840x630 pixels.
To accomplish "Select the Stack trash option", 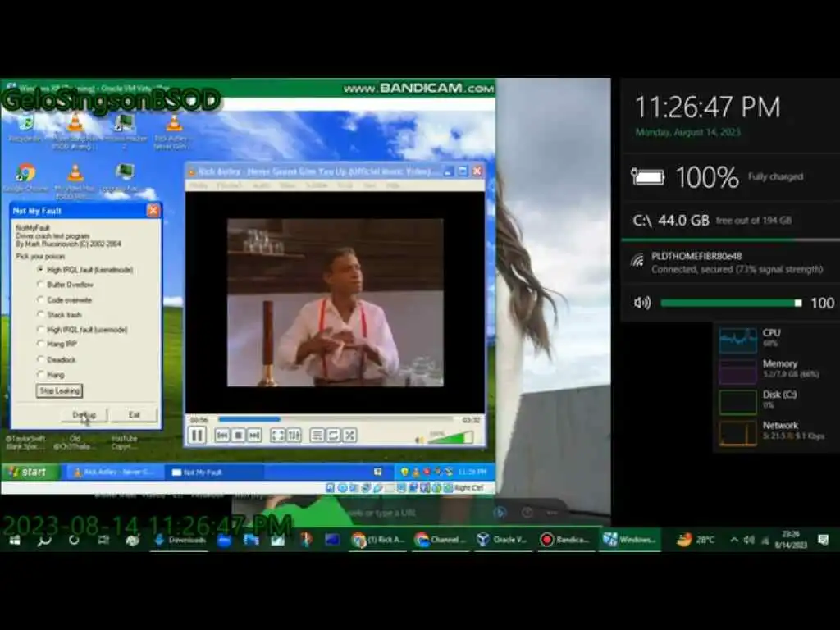I will coord(59,314).
